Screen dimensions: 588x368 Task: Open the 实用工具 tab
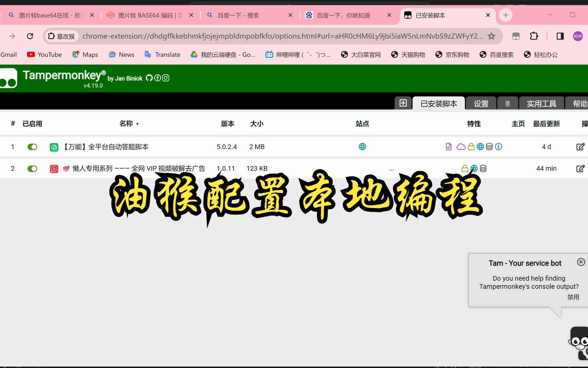tap(541, 103)
